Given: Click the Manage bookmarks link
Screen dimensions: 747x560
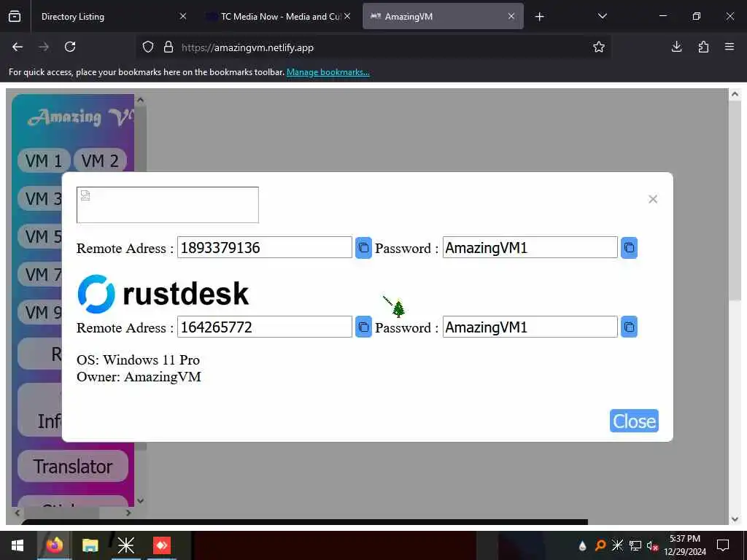Looking at the screenshot, I should click(x=328, y=72).
